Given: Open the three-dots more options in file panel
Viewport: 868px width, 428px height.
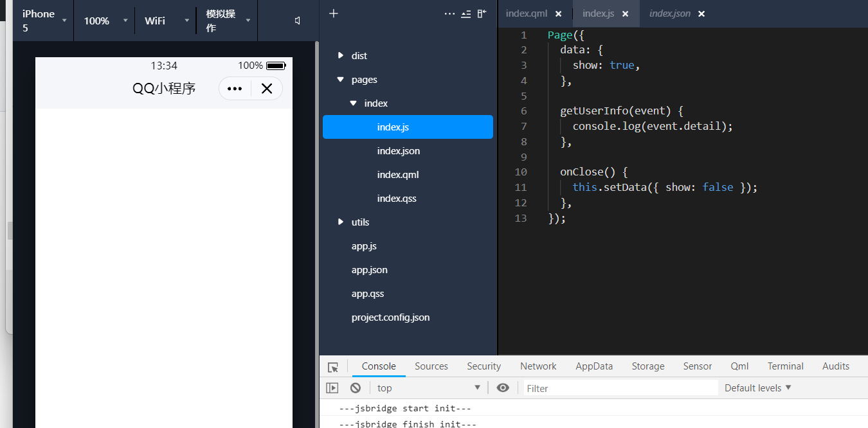Looking at the screenshot, I should 449,13.
